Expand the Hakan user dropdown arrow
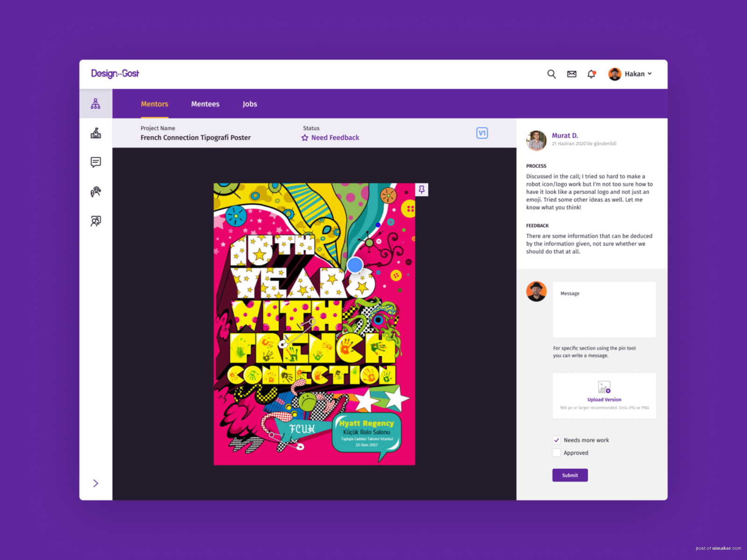 pos(649,74)
